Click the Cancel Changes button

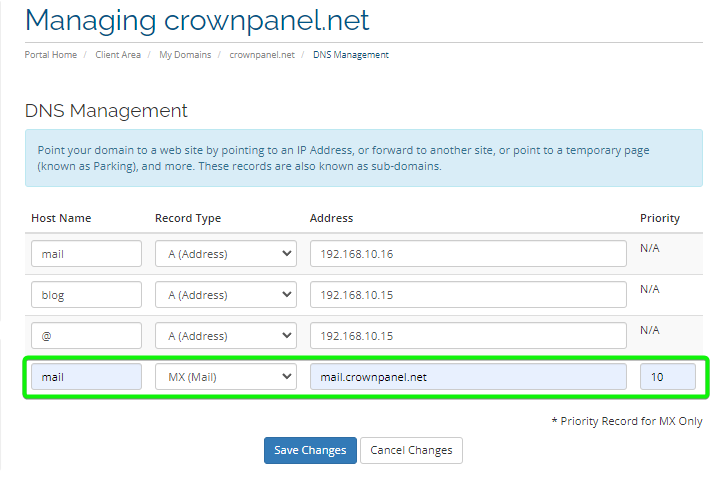pos(411,450)
